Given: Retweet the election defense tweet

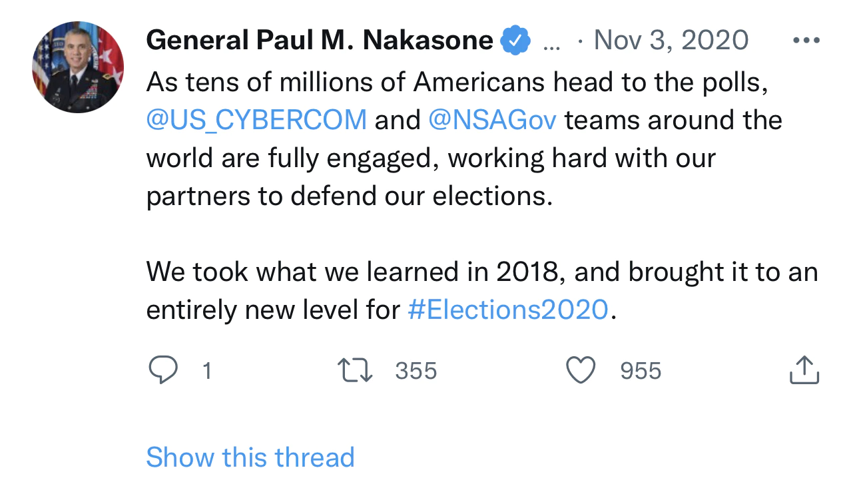Looking at the screenshot, I should (x=356, y=370).
